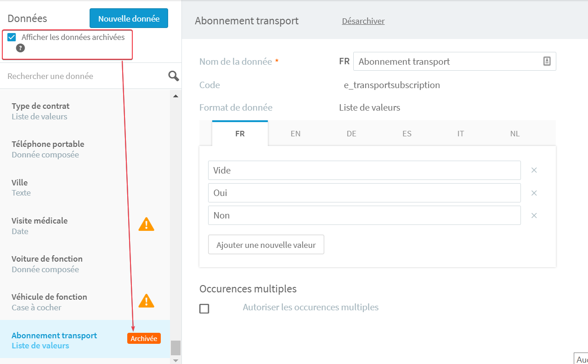Switch to the DE language tab
588x364 pixels.
pos(351,134)
